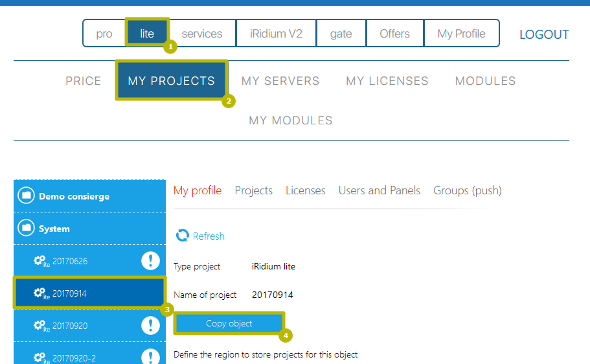Click the System folder icon
Viewport: 590px width, 364px height.
click(26, 229)
